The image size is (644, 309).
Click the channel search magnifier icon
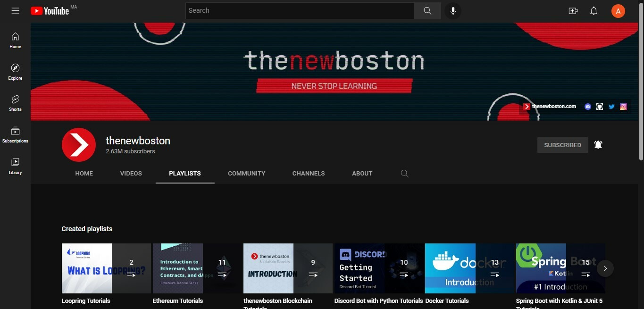[x=404, y=173]
